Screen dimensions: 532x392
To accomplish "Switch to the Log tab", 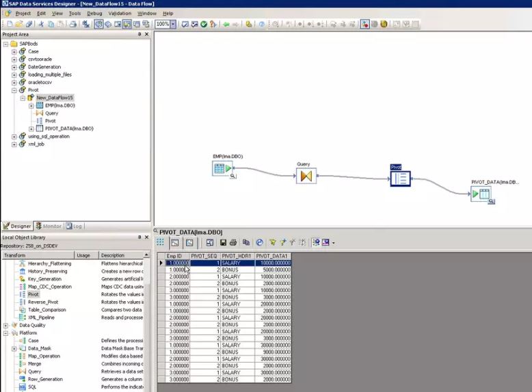I will (x=74, y=226).
